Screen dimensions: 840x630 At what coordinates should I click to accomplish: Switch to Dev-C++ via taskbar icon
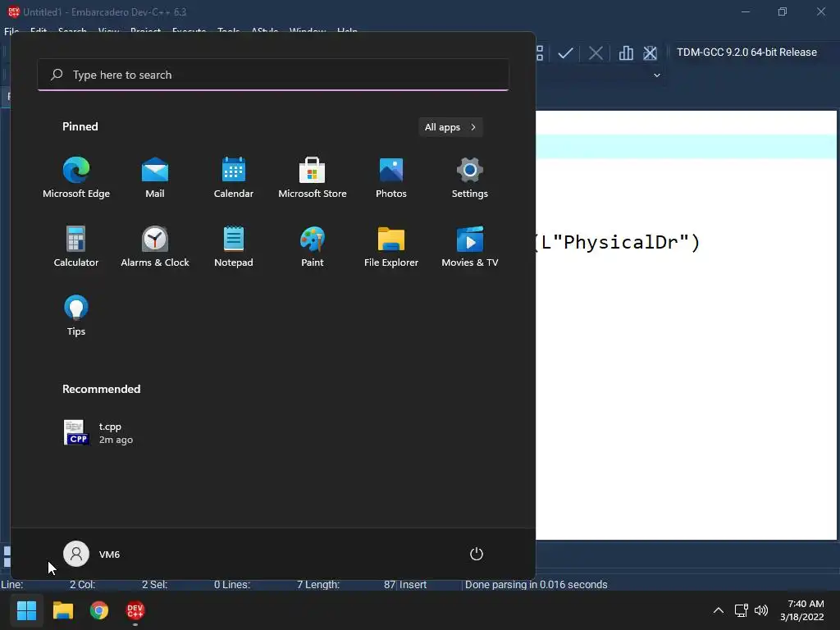tap(135, 610)
